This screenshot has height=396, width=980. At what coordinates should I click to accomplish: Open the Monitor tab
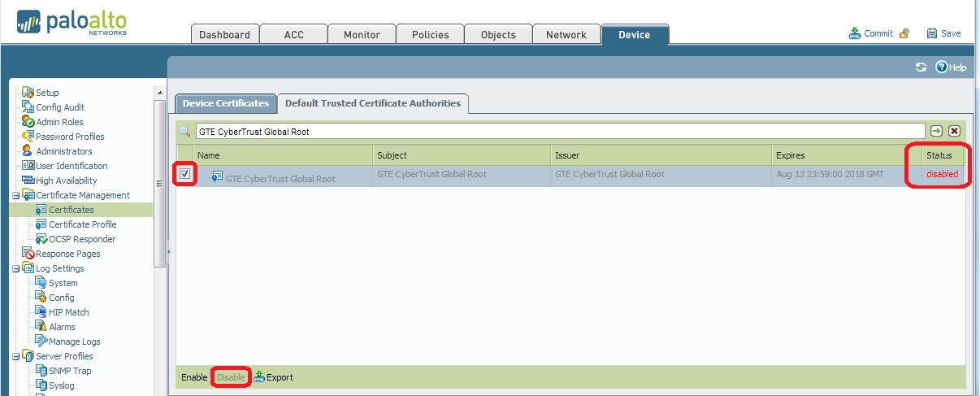point(362,34)
